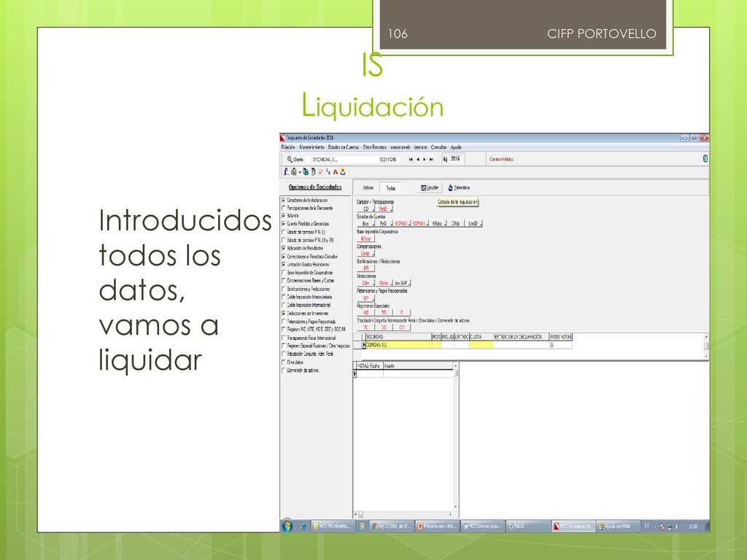747x560 pixels.
Task: Click the sort order toolbar icon
Action: click(x=328, y=172)
